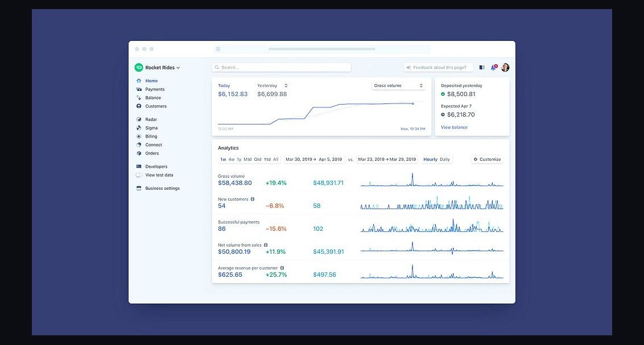Click the Search input field
The height and width of the screenshot is (345, 644).
point(282,67)
